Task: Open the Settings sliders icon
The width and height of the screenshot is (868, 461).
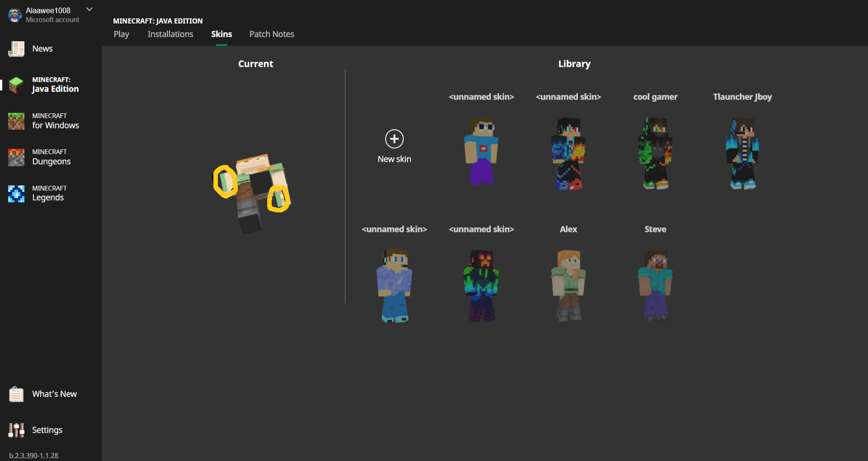Action: coord(16,430)
